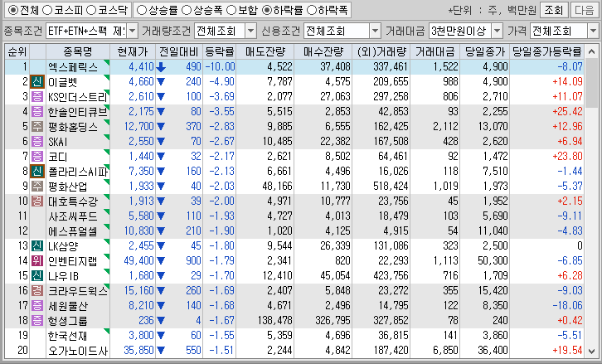Click the 신 badge icon beside 나우IB
Viewport: 602px width, 364px height.
point(37,275)
